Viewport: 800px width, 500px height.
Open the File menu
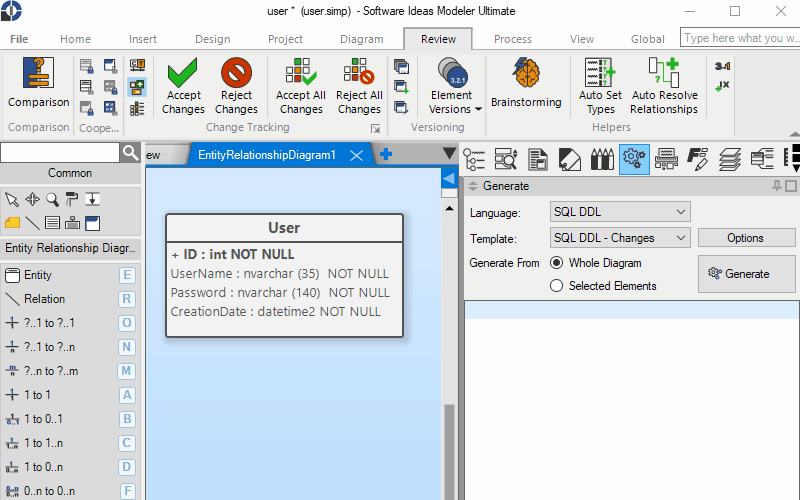click(19, 39)
